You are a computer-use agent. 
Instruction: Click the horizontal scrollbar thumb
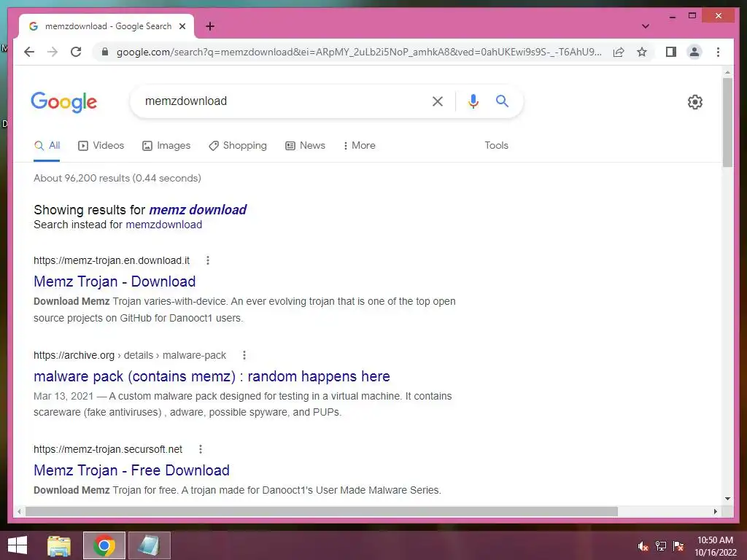(x=322, y=511)
